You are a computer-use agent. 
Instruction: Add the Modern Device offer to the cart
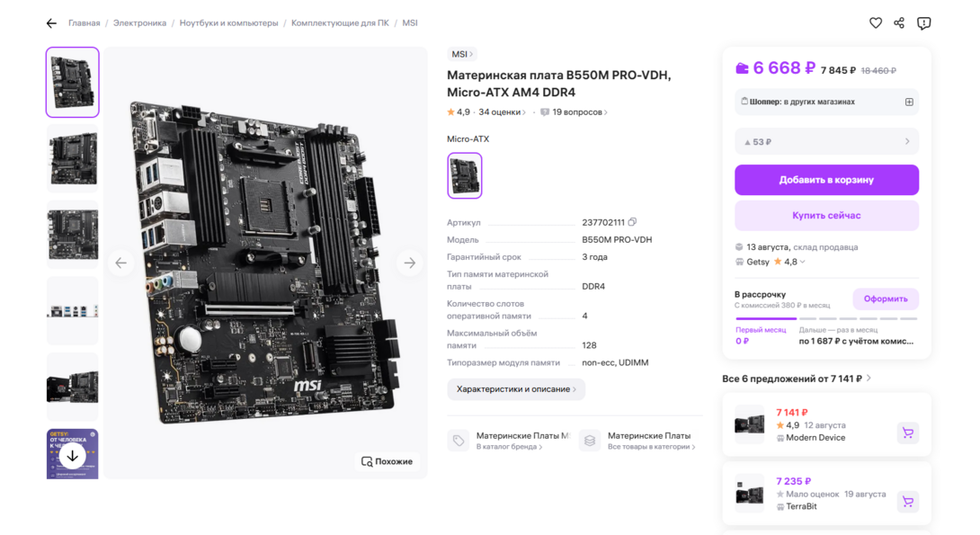point(908,432)
